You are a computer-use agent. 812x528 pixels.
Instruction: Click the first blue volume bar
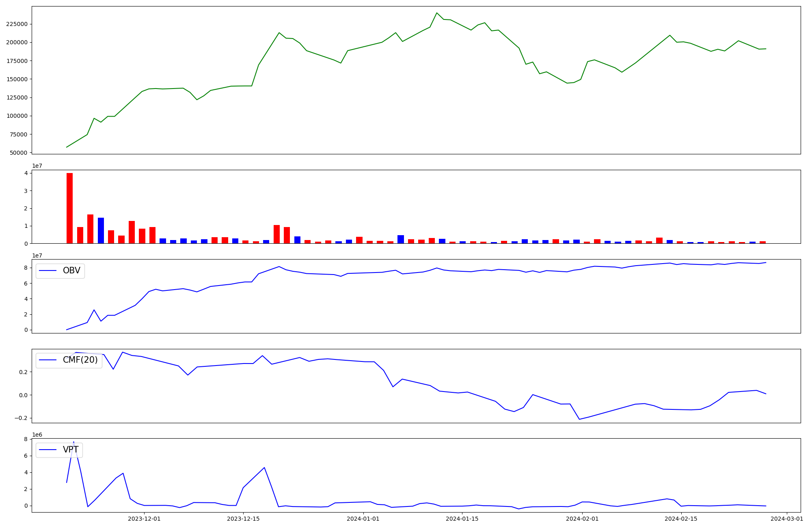(x=101, y=230)
